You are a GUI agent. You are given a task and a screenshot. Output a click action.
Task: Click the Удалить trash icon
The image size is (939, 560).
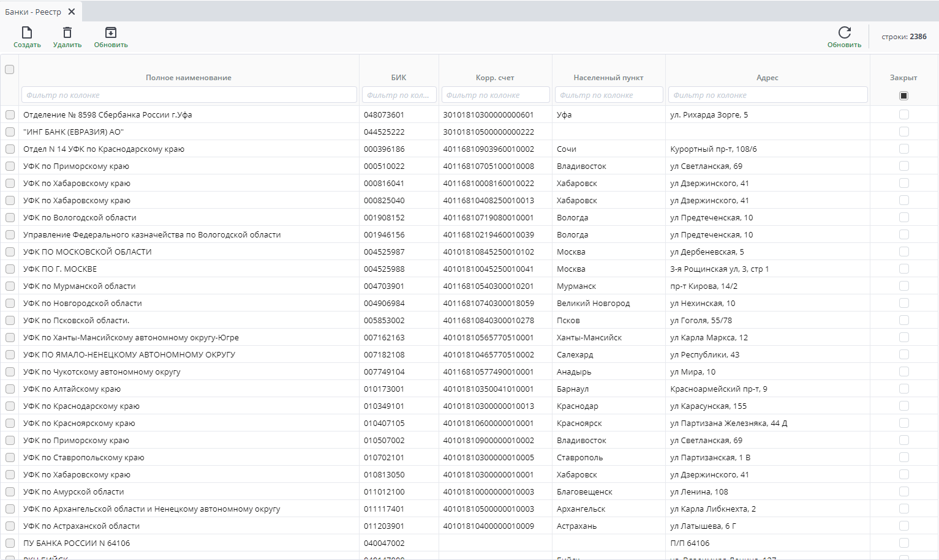(67, 33)
